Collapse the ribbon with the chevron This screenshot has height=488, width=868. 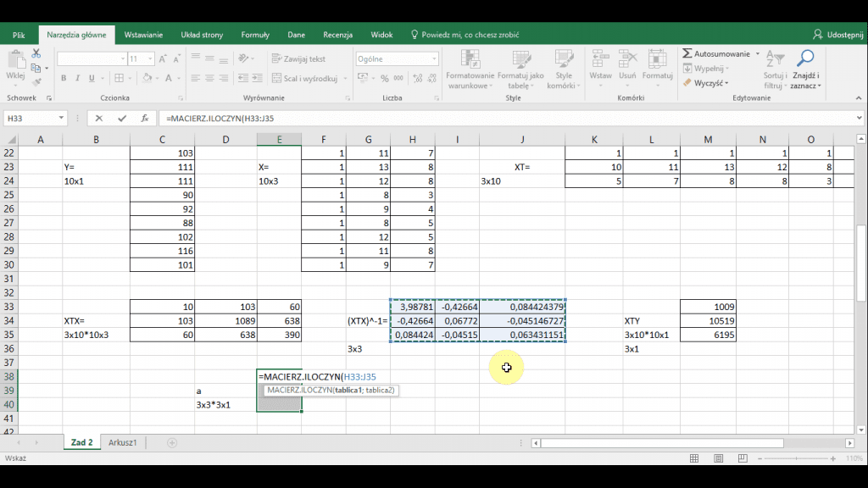pyautogui.click(x=859, y=98)
